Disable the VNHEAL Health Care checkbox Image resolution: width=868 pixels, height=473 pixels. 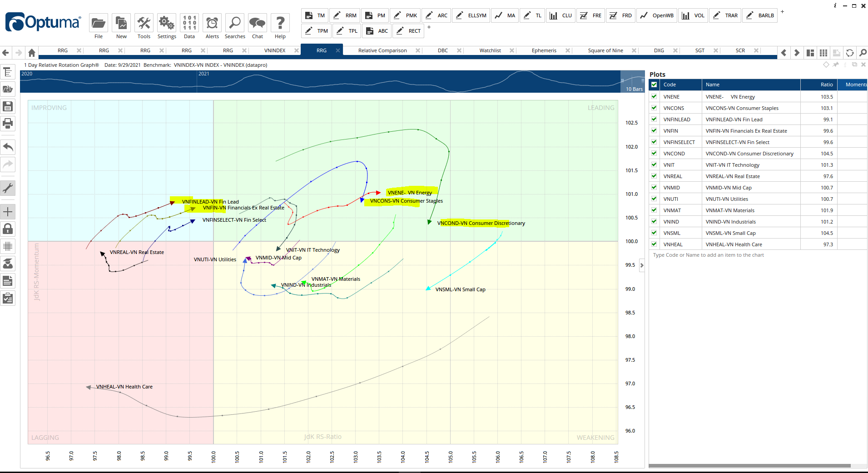[x=654, y=244]
